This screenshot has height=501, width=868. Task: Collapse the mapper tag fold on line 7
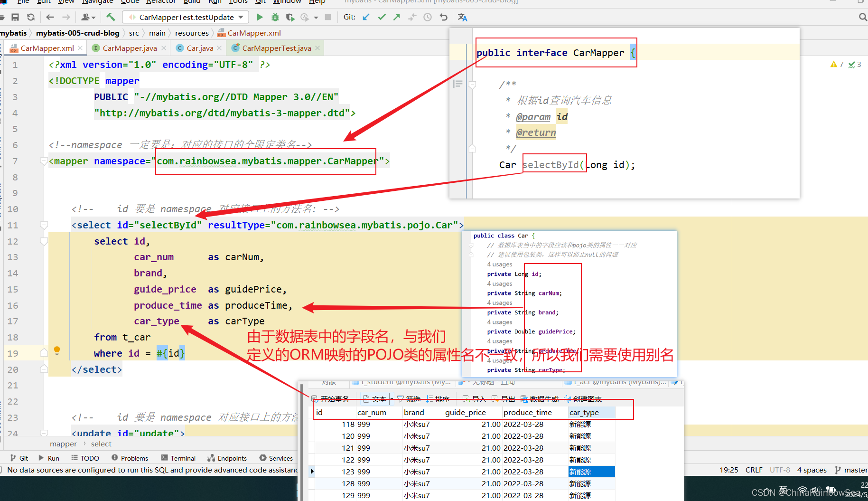[x=44, y=161]
